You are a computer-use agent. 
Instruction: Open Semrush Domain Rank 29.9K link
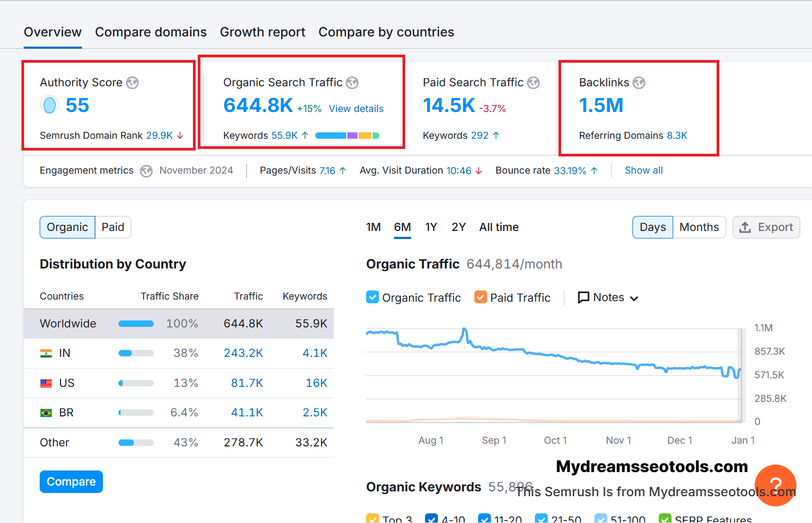[160, 136]
